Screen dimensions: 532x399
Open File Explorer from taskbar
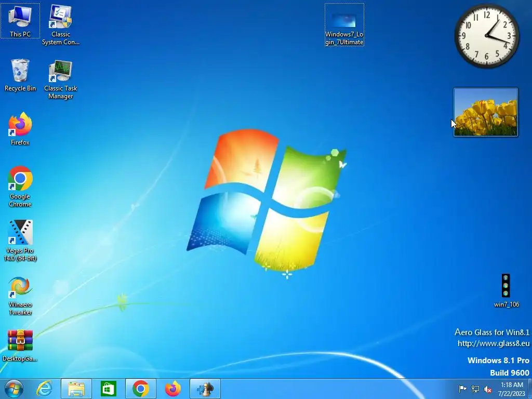76,389
